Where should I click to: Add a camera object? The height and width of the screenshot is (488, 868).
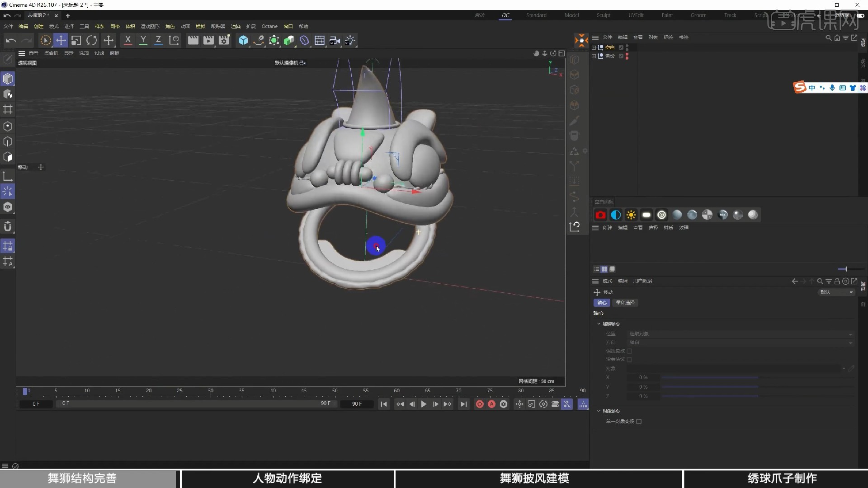coord(335,41)
